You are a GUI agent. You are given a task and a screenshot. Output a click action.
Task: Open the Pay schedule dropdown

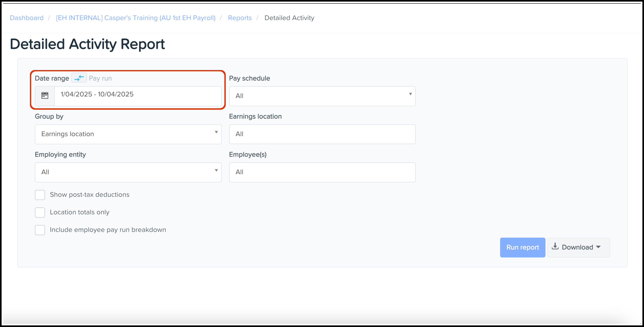click(322, 96)
